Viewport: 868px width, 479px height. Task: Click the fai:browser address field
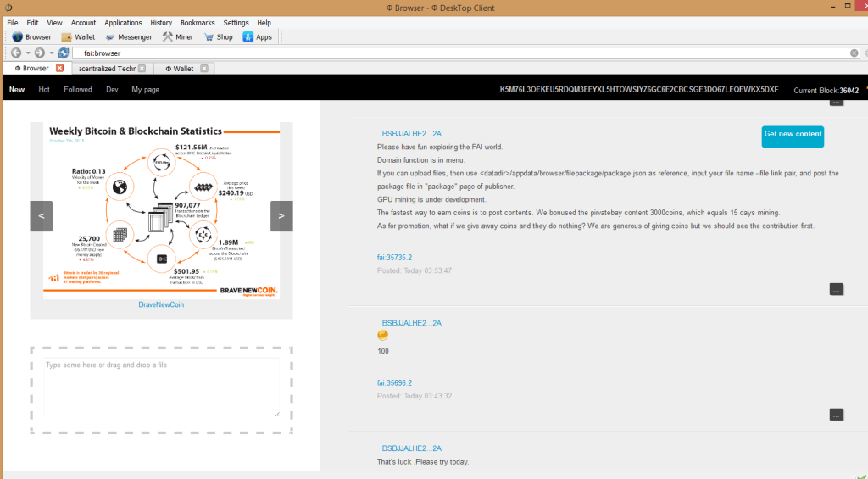coord(465,53)
